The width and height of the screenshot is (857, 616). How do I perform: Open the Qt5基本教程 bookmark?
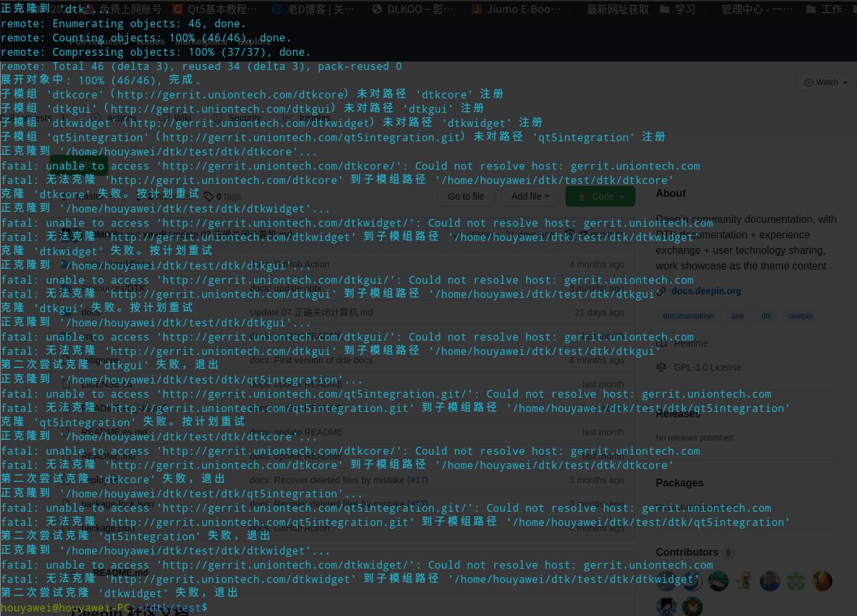[215, 9]
